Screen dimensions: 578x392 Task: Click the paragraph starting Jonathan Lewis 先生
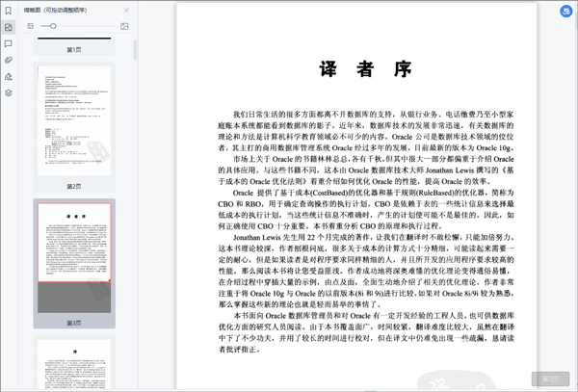click(366, 271)
